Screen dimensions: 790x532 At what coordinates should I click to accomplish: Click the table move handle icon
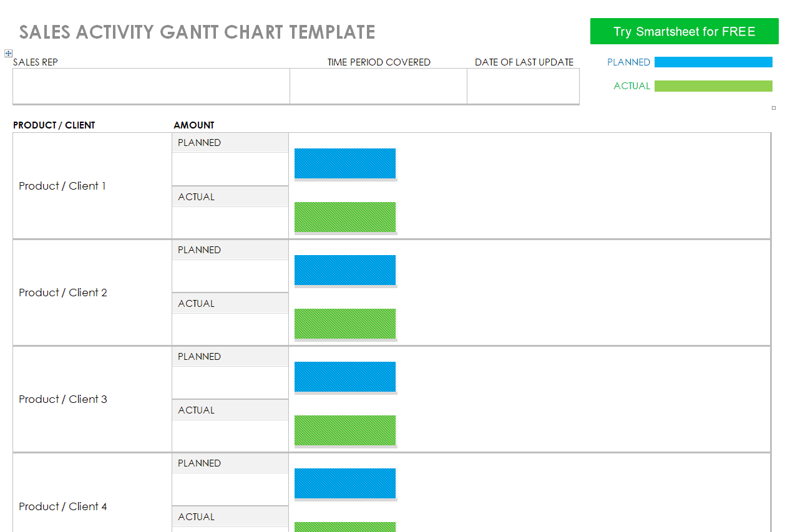point(8,54)
